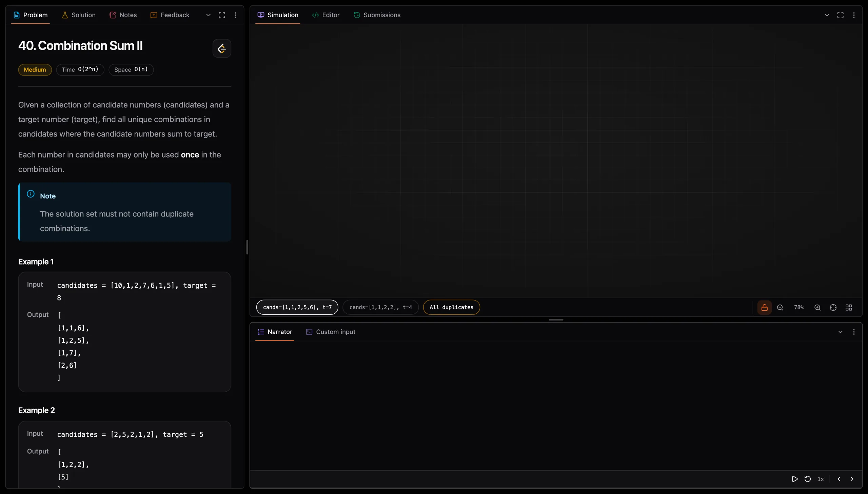Select the Simulation tab
Image resolution: width=868 pixels, height=494 pixels.
(x=278, y=15)
